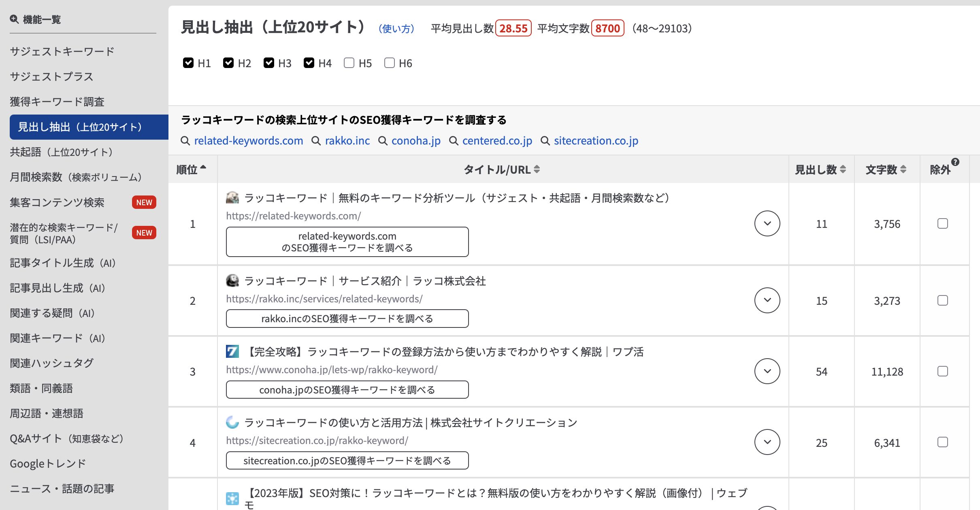Viewport: 980px width, 510px height.
Task: Click conoha.jpのSEO獲得キーワードを調べる button
Action: [347, 389]
